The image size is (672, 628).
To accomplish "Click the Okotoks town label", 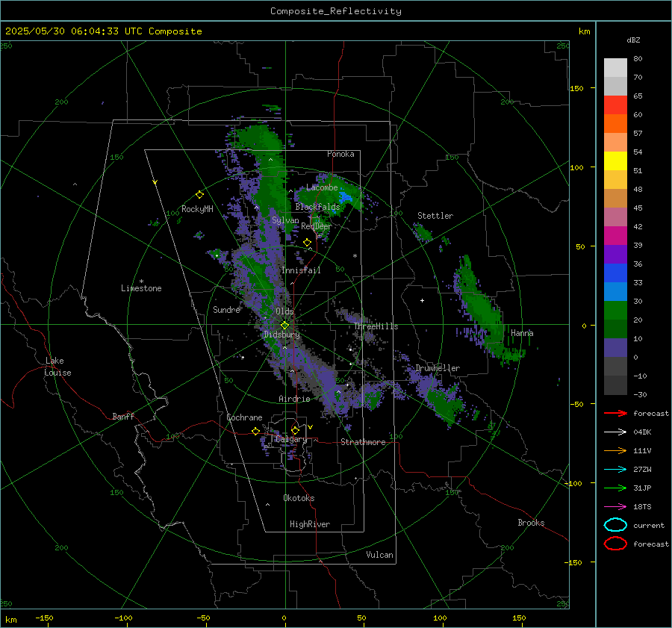I will tap(299, 498).
